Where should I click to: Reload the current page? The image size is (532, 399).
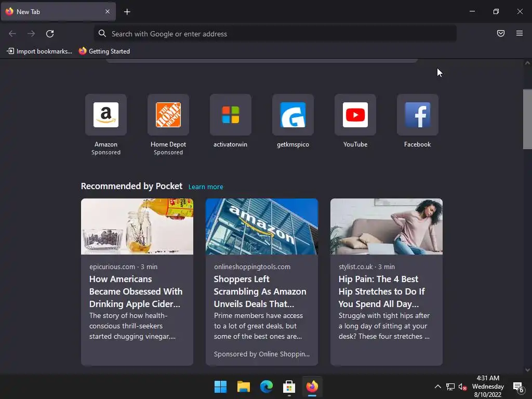click(x=50, y=34)
